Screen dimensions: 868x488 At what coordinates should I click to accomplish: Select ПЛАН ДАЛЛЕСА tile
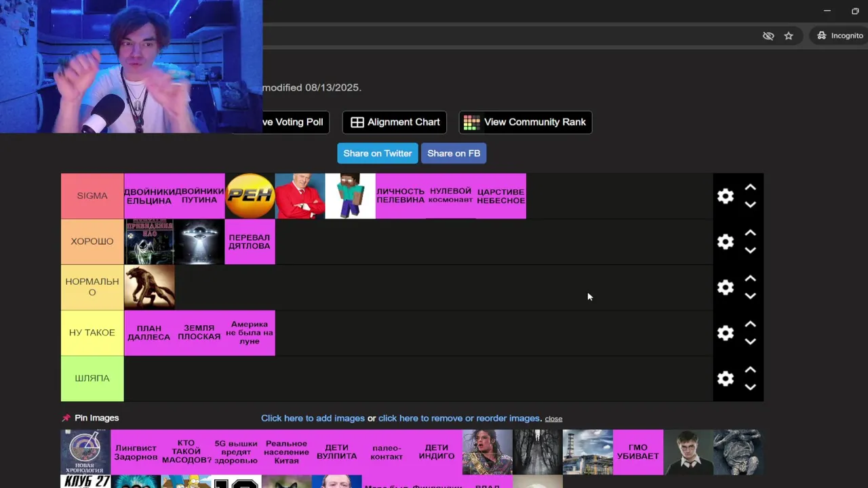point(149,333)
